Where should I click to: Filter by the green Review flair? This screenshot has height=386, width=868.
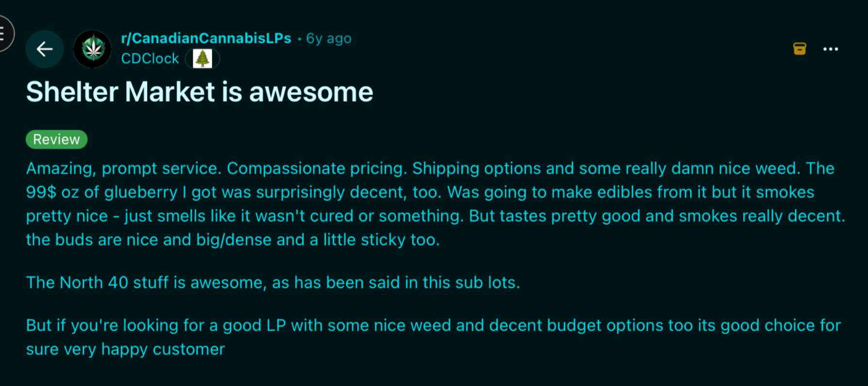coord(56,140)
